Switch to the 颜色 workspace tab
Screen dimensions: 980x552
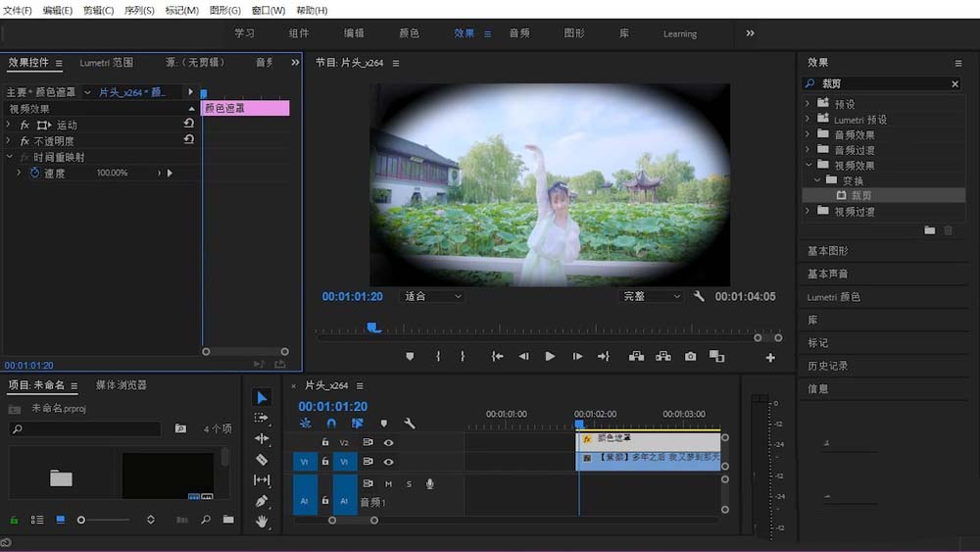click(409, 33)
